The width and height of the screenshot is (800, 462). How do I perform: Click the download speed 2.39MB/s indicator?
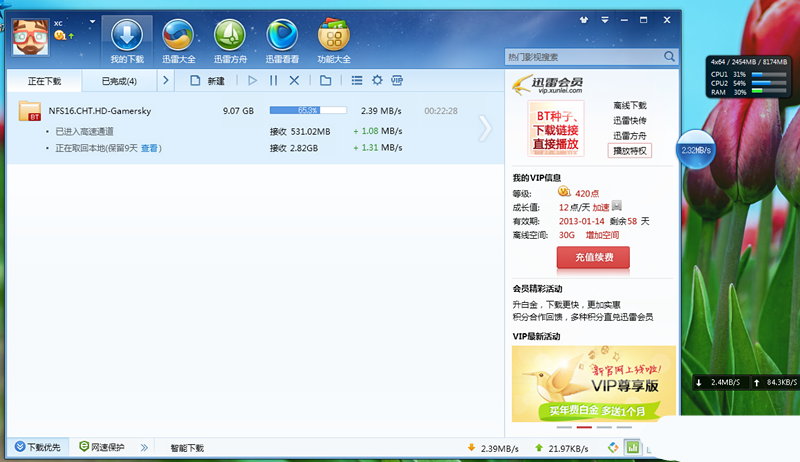(493, 448)
